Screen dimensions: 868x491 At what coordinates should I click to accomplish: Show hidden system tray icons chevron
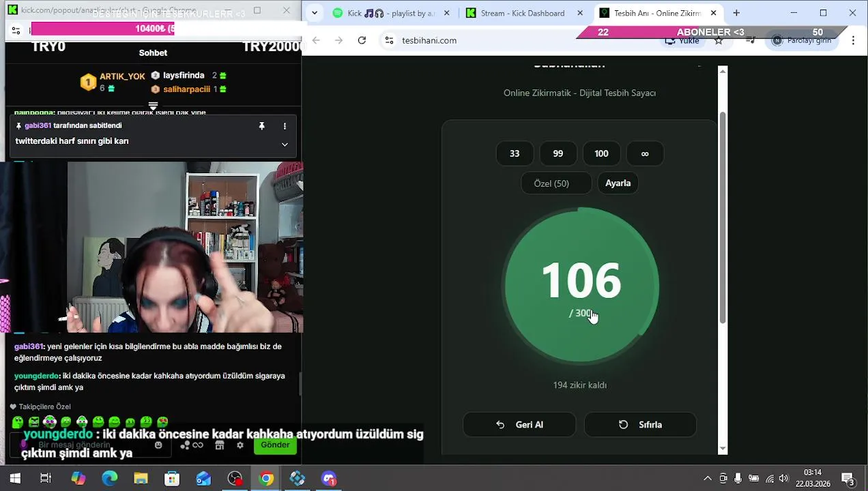pyautogui.click(x=708, y=479)
